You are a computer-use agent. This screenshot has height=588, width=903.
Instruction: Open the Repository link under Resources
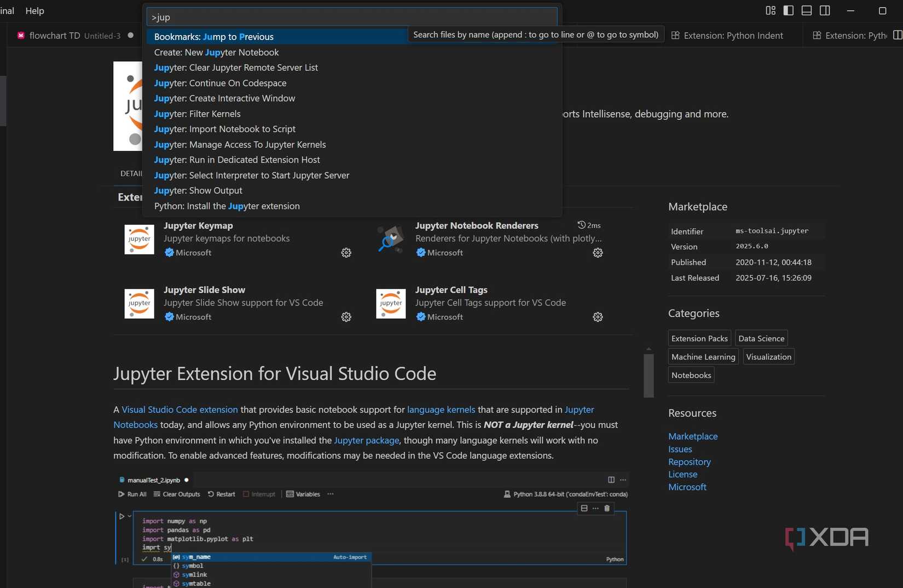(689, 462)
